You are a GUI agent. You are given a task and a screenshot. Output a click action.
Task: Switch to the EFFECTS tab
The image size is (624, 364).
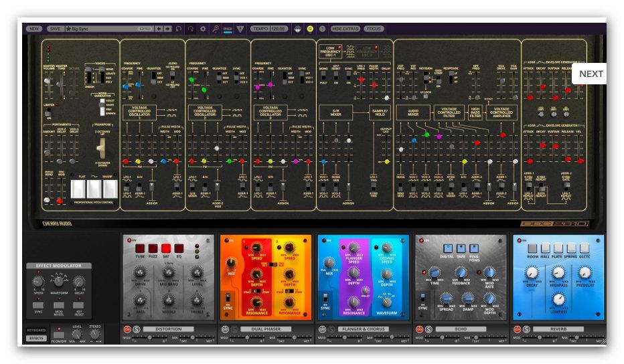pyautogui.click(x=36, y=338)
